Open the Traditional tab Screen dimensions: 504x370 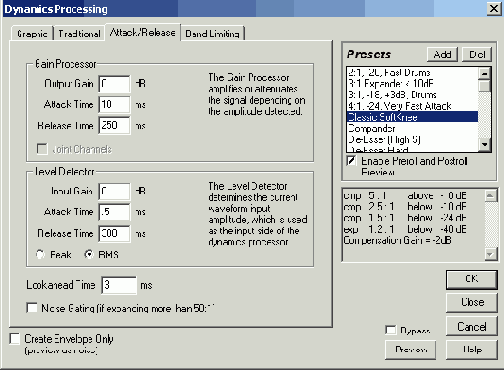[x=79, y=34]
